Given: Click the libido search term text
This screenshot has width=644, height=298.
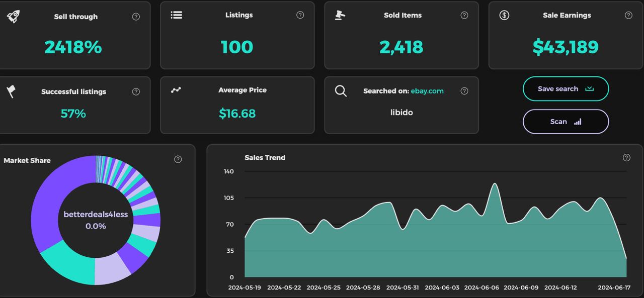Looking at the screenshot, I should [401, 113].
